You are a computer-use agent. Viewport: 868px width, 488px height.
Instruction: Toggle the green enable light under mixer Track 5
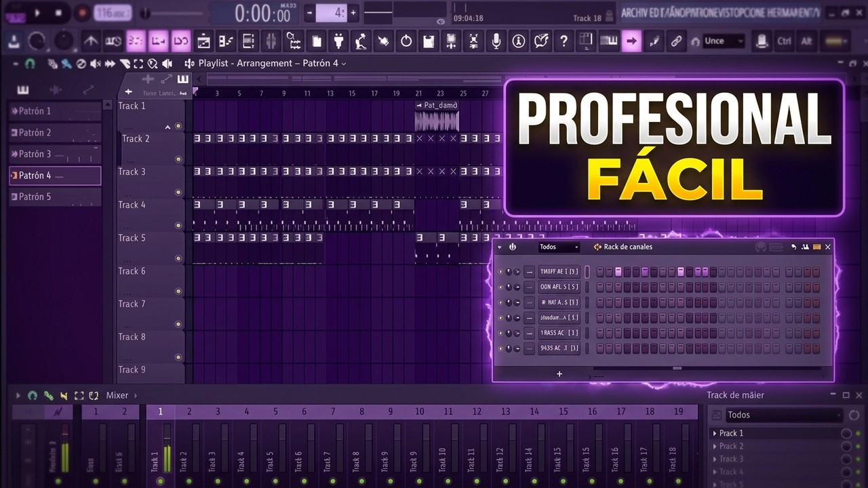click(275, 481)
